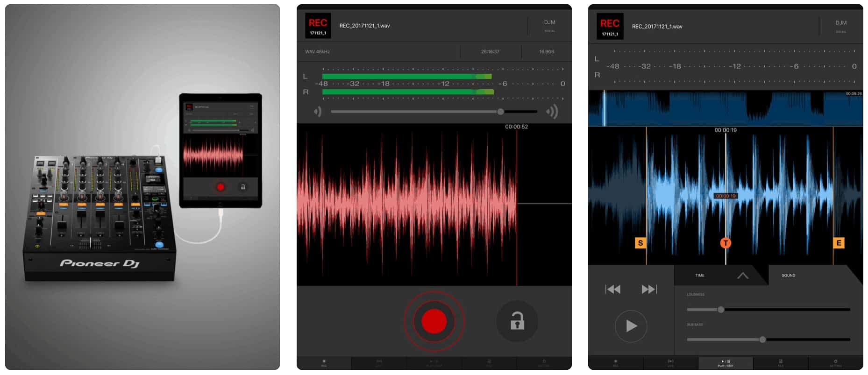Screen dimensions: 868x375
Task: Skip forward with the fast-forward icon
Action: (649, 290)
